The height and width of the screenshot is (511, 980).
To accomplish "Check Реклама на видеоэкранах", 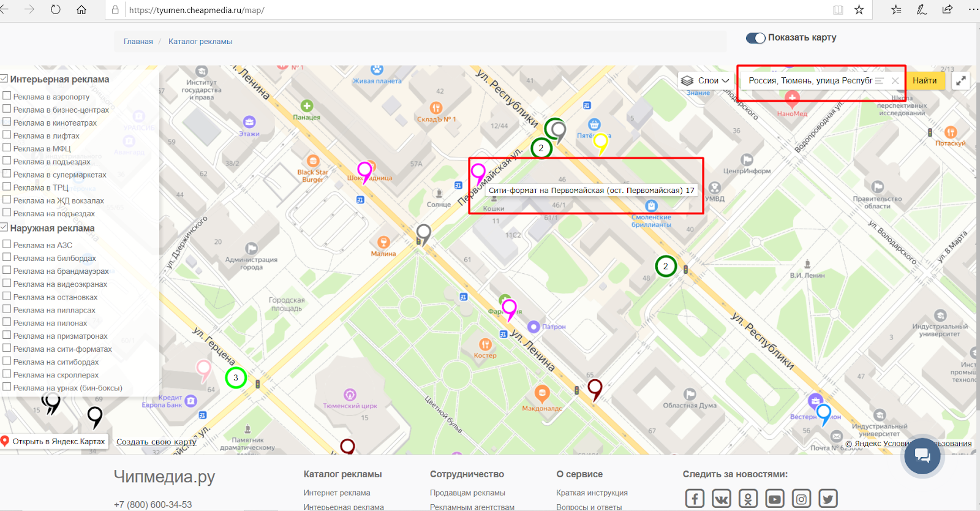I will pyautogui.click(x=7, y=283).
